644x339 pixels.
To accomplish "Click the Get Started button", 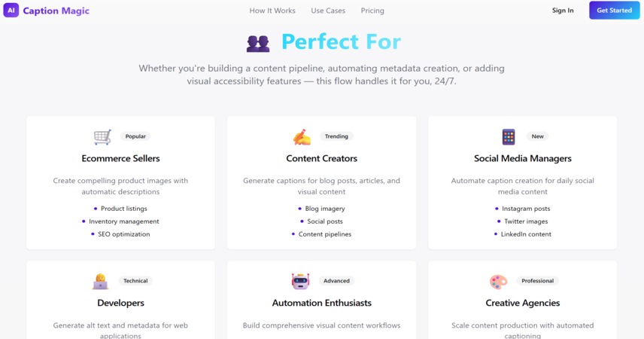I will 615,11.
